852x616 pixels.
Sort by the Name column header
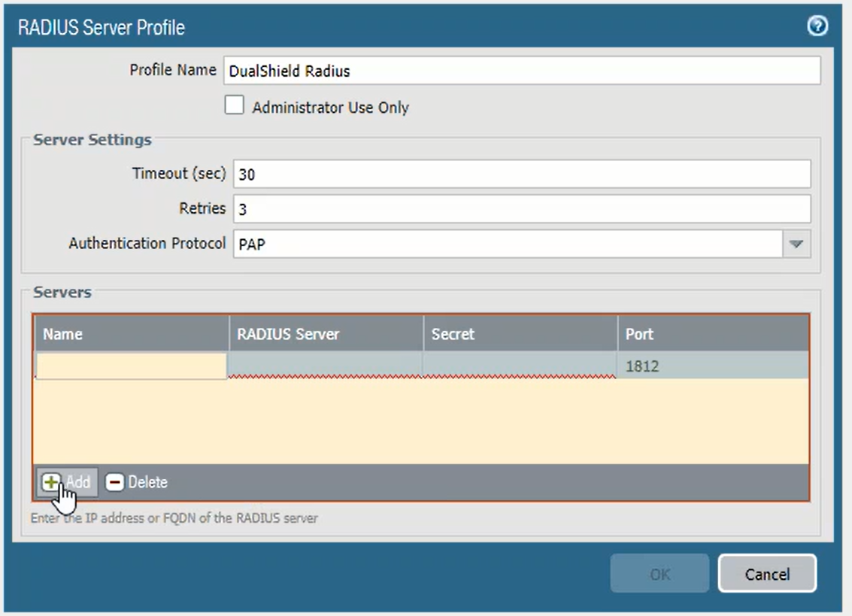pos(132,334)
